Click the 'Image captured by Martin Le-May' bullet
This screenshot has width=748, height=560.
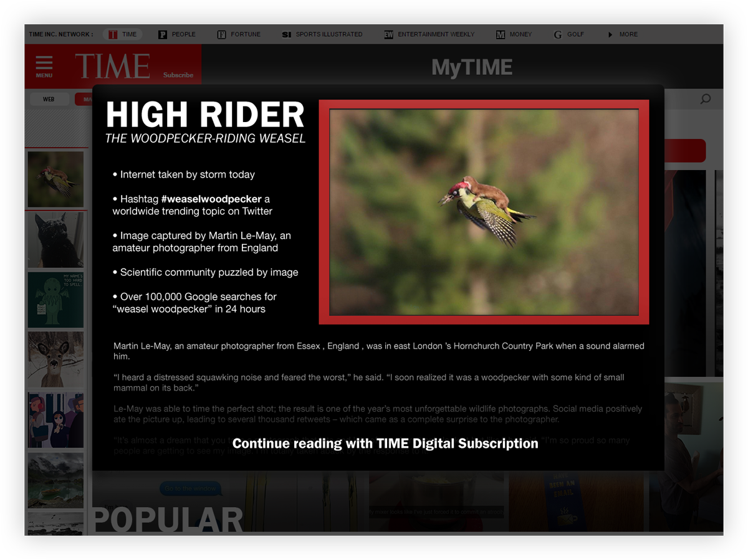point(201,242)
